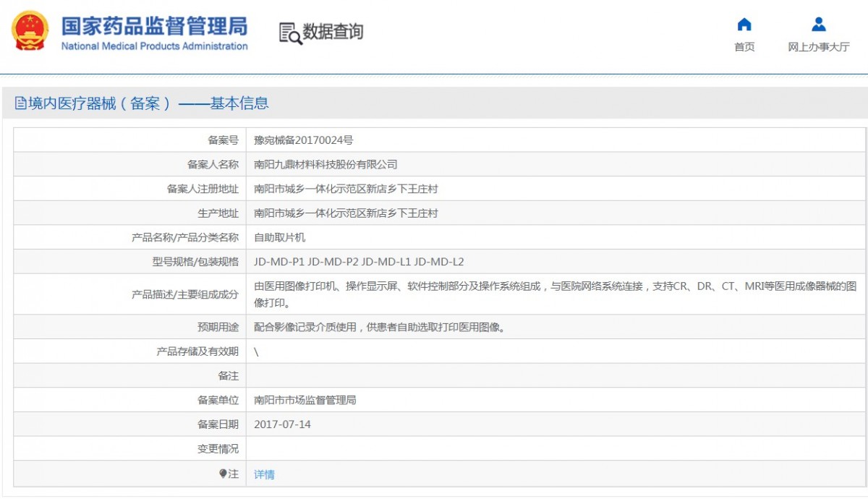Click the data query magnifier icon
The height and width of the screenshot is (499, 868).
tap(290, 33)
